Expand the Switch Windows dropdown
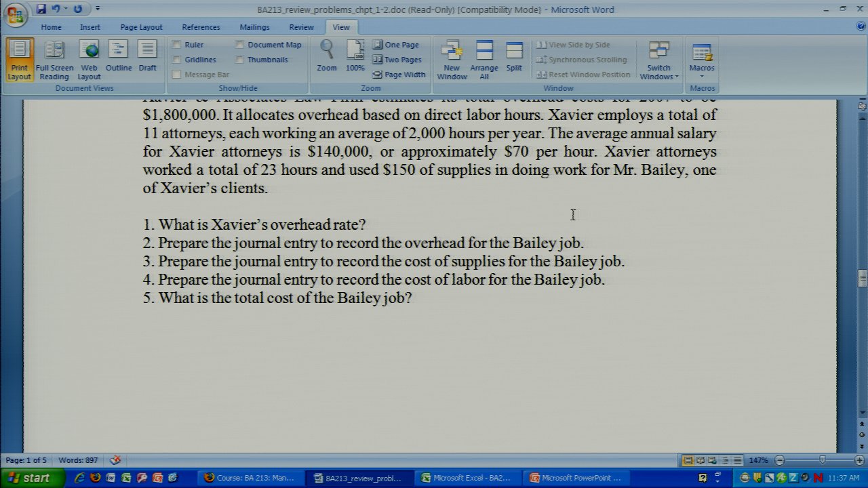Viewport: 868px width, 488px height. pyautogui.click(x=658, y=61)
